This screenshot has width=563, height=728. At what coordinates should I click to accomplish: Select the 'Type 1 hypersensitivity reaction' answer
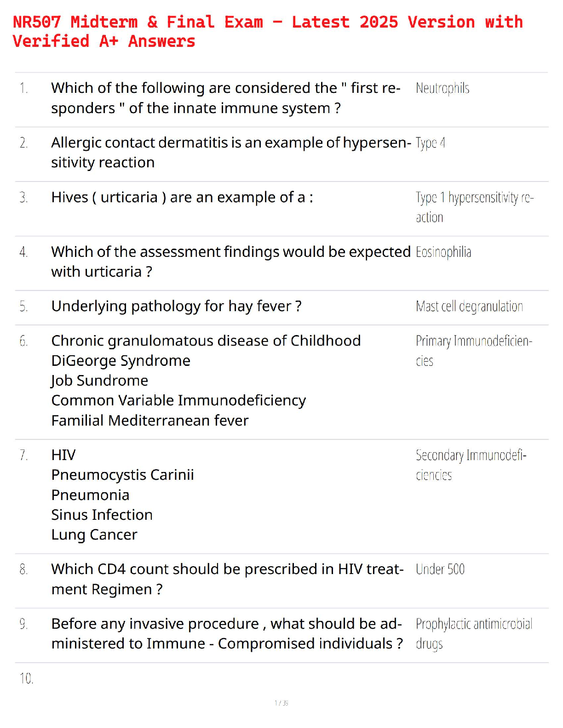[474, 207]
